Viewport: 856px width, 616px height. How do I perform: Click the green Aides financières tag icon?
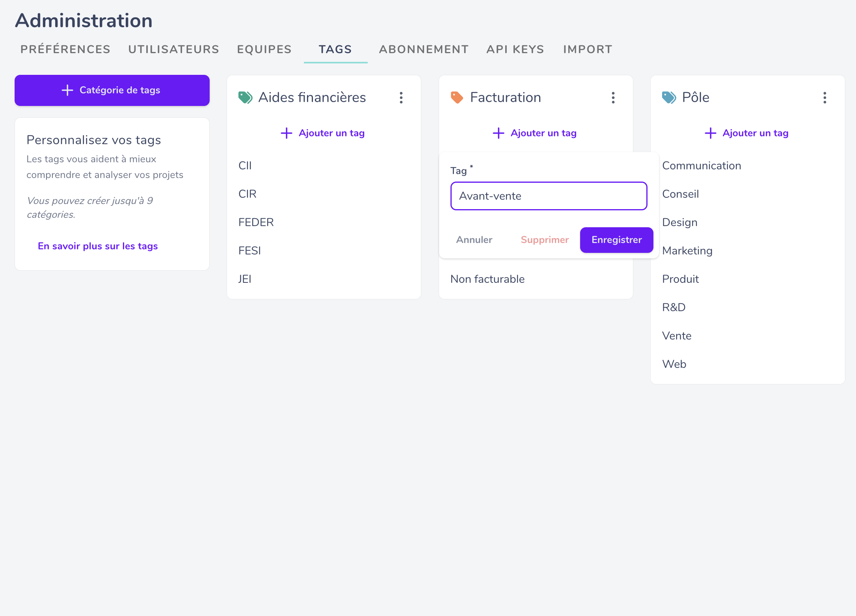pyautogui.click(x=245, y=97)
